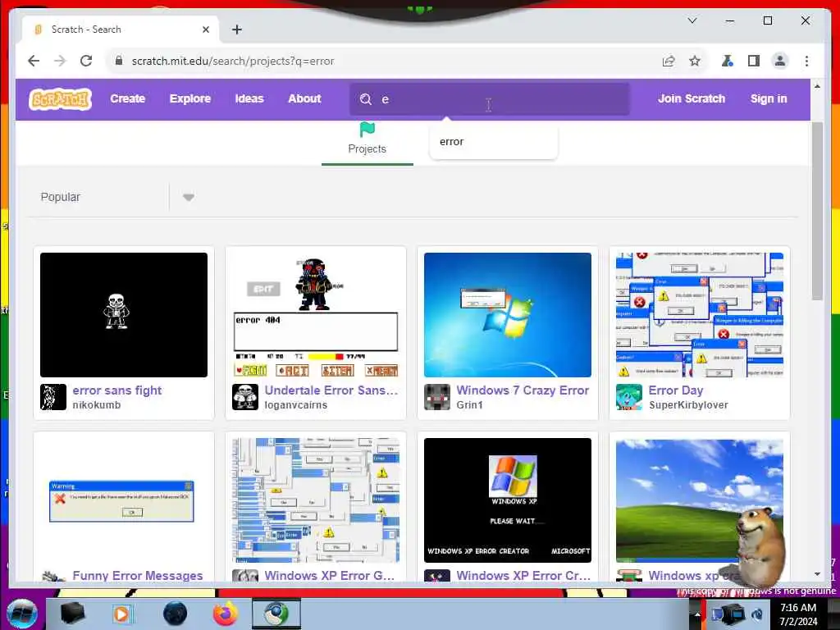Open the Windows Start menu
The image size is (840, 630).
coord(22,614)
